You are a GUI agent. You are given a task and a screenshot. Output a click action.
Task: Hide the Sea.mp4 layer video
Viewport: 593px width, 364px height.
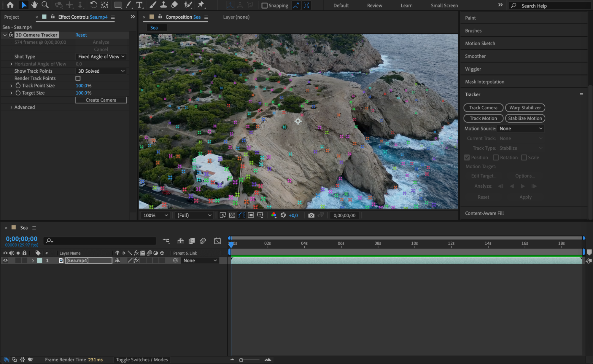tap(5, 260)
